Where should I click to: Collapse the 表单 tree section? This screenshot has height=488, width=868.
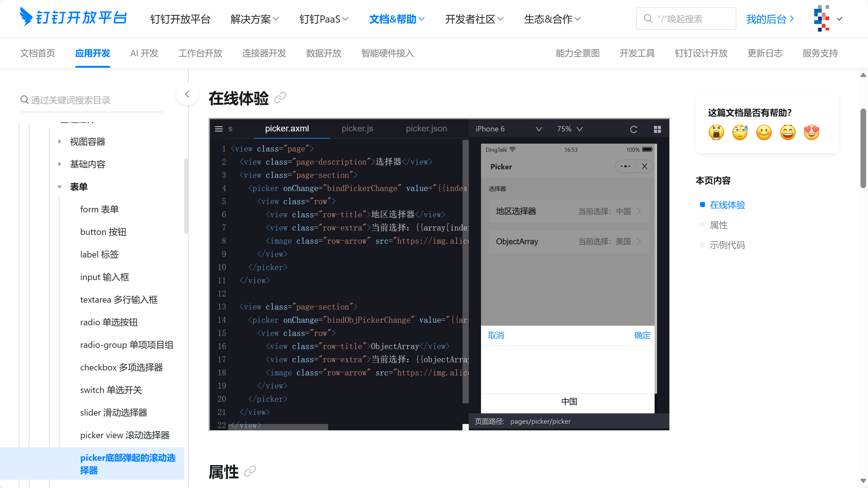[x=60, y=187]
